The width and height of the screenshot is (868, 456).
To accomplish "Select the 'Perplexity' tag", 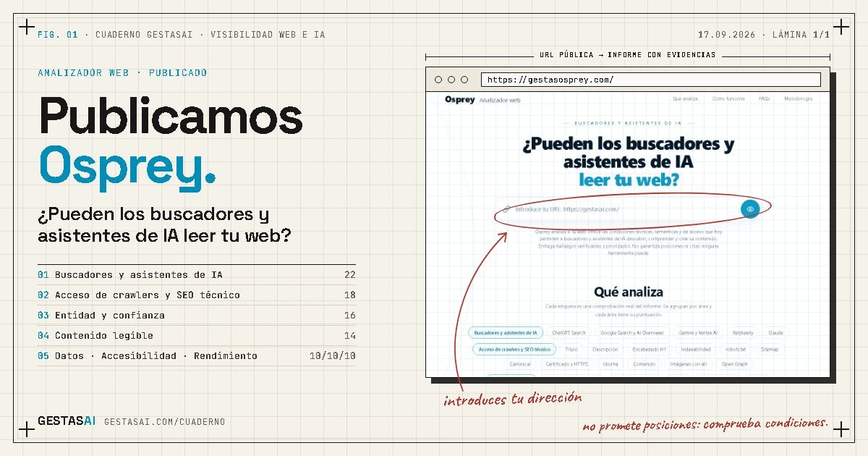I will point(742,333).
